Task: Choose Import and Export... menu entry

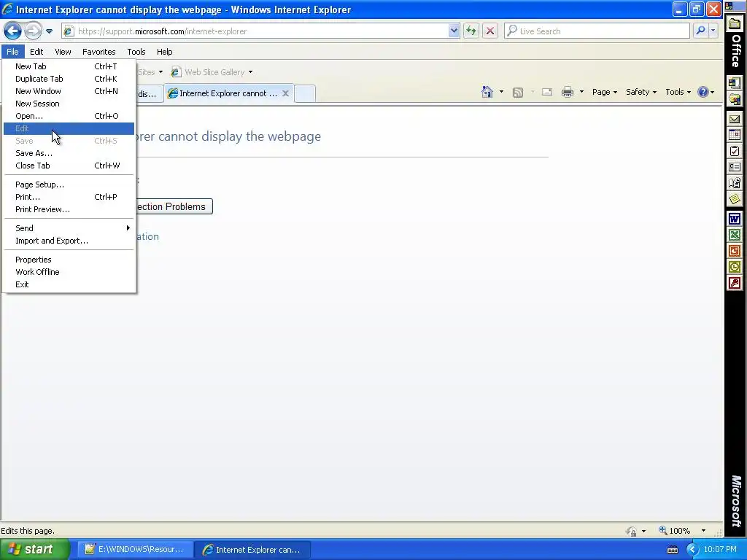Action: pyautogui.click(x=69, y=241)
